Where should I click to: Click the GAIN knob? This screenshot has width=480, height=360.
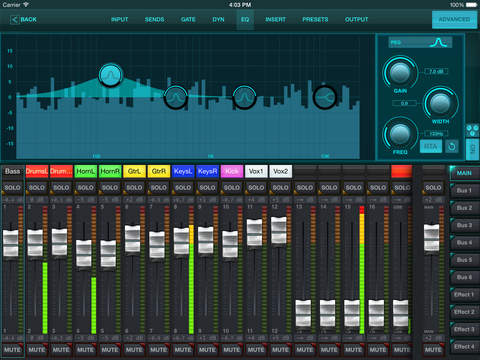coord(400,73)
